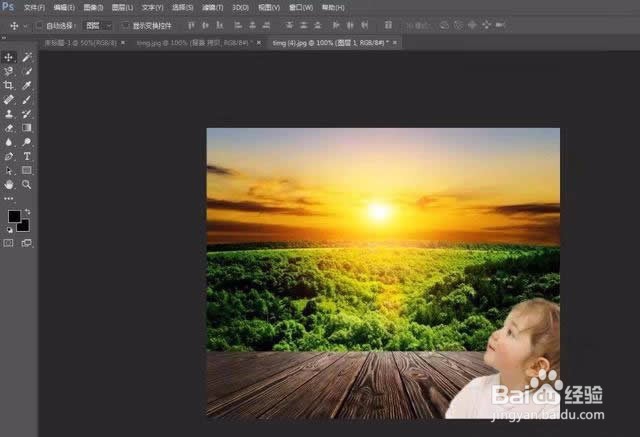The width and height of the screenshot is (640, 437).
Task: Switch to the 未标题-1 @ 50% document tab
Action: [x=80, y=43]
